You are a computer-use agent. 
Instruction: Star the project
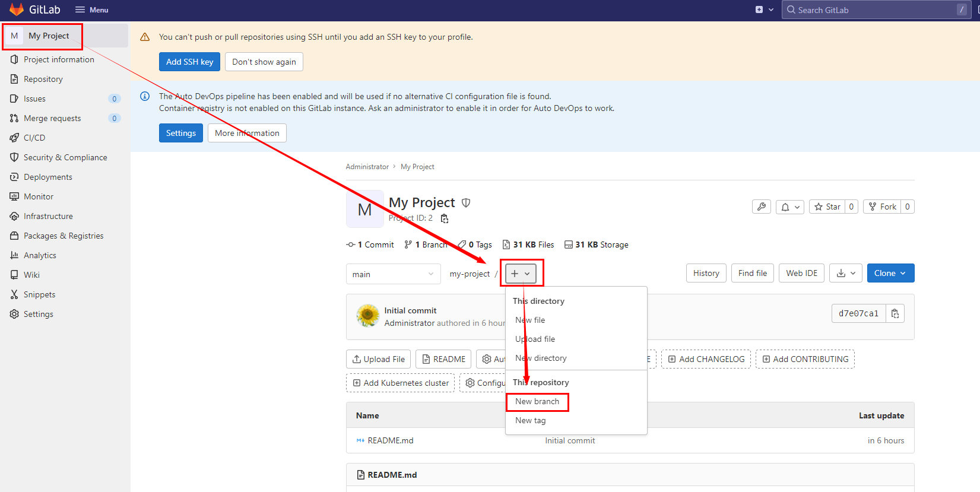(x=827, y=207)
